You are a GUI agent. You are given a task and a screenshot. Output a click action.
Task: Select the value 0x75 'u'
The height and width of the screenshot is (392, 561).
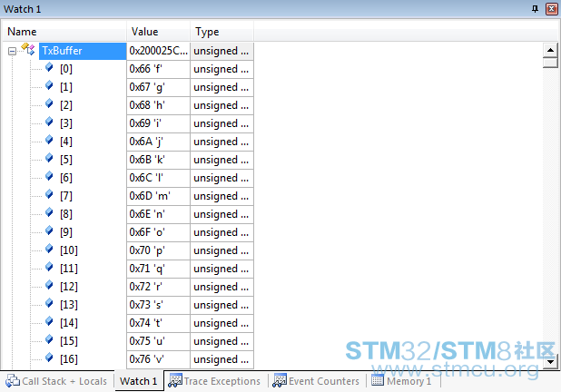[158, 341]
